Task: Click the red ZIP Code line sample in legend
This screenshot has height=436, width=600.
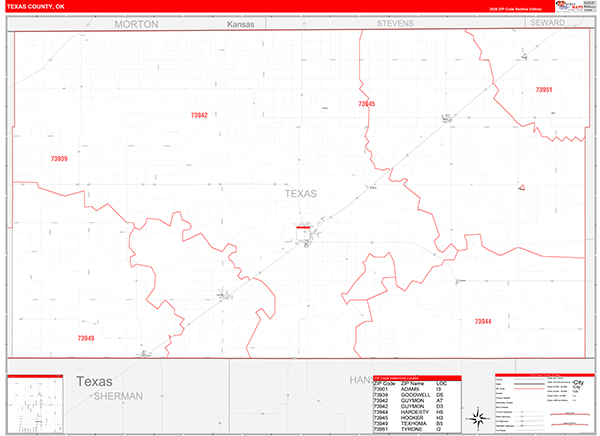Action: click(529, 389)
